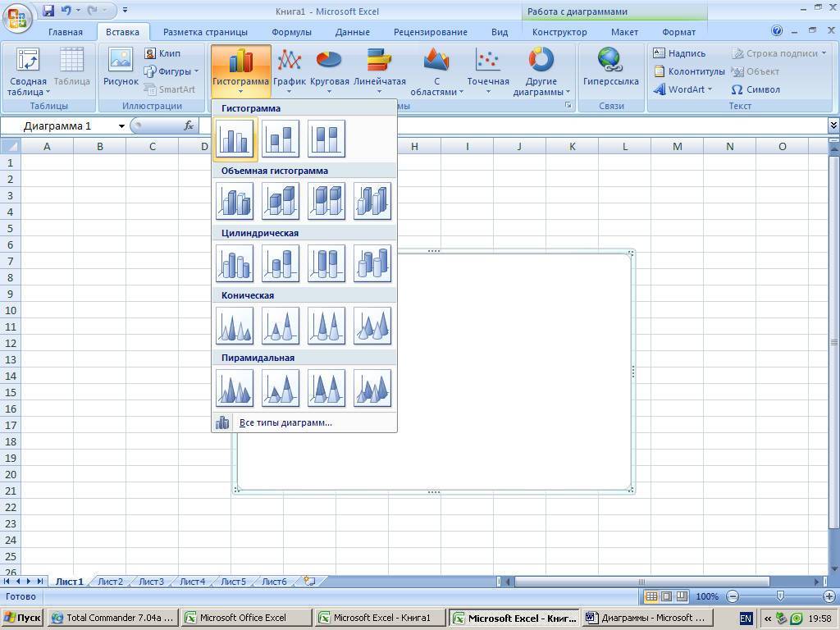Switch to the Данные tab

point(352,32)
